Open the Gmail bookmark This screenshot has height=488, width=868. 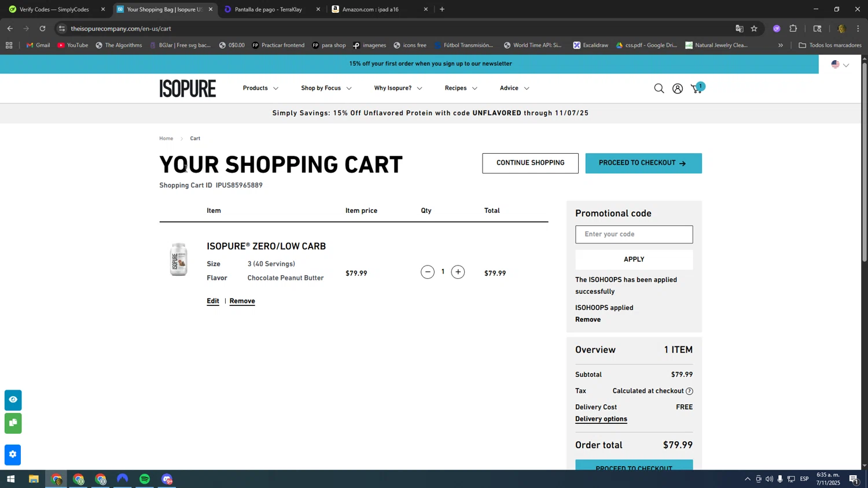click(38, 45)
